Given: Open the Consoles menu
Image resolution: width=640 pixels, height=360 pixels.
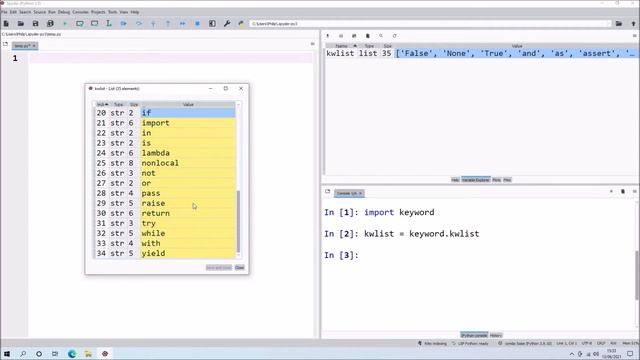Looking at the screenshot, I should tap(80, 12).
